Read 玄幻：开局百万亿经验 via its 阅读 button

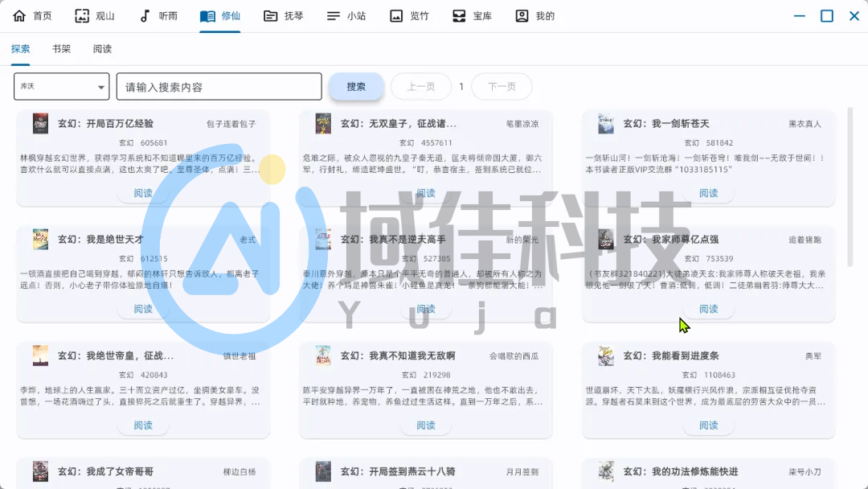click(143, 193)
